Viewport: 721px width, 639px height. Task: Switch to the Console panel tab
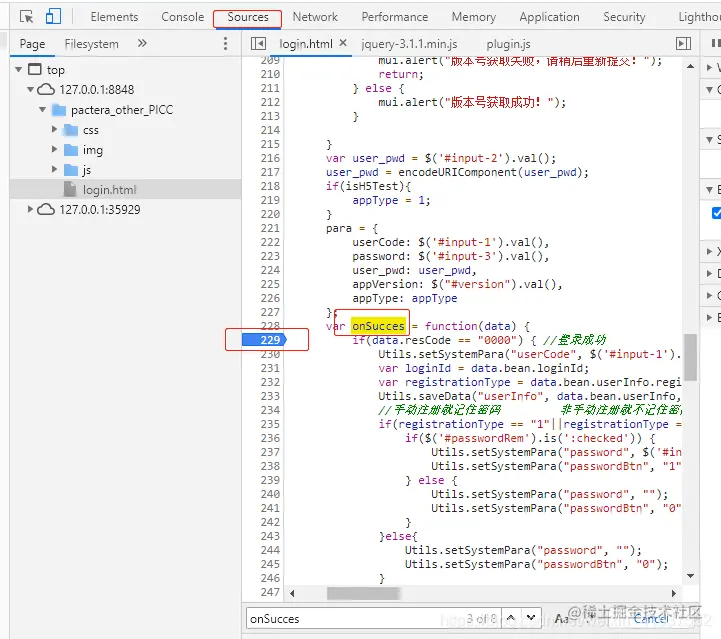(183, 17)
